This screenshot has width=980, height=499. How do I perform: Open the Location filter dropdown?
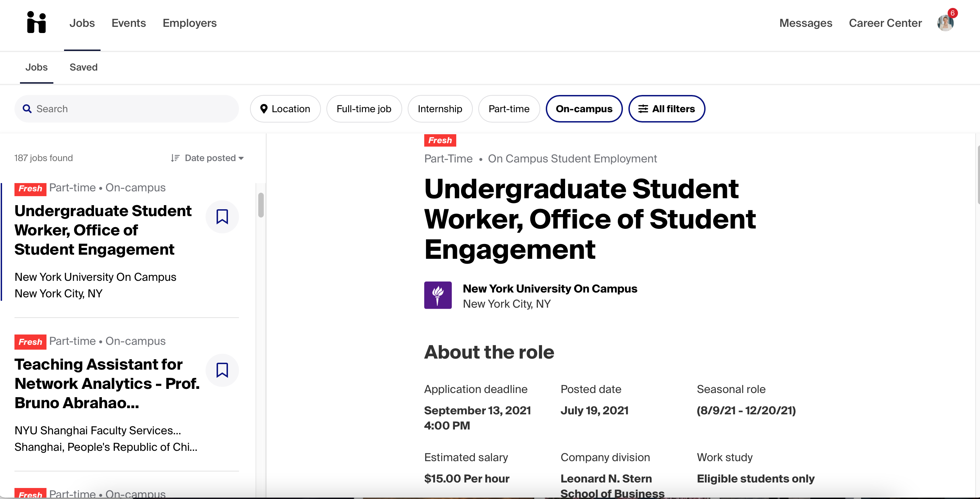(x=285, y=109)
